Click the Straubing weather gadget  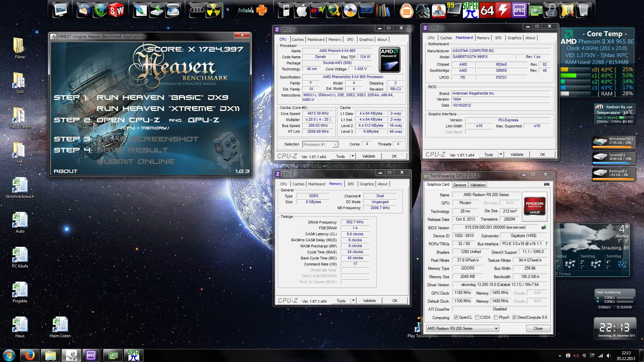click(x=593, y=250)
